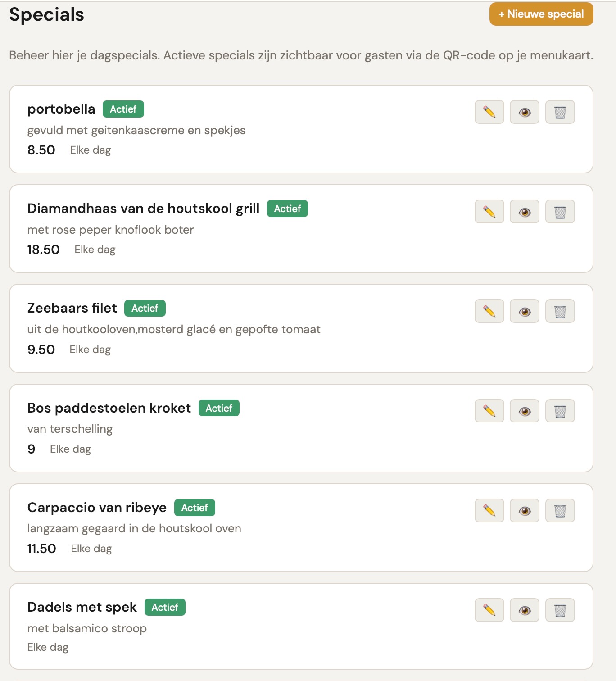Click the Actief badge on portobella
616x681 pixels.
tap(123, 109)
